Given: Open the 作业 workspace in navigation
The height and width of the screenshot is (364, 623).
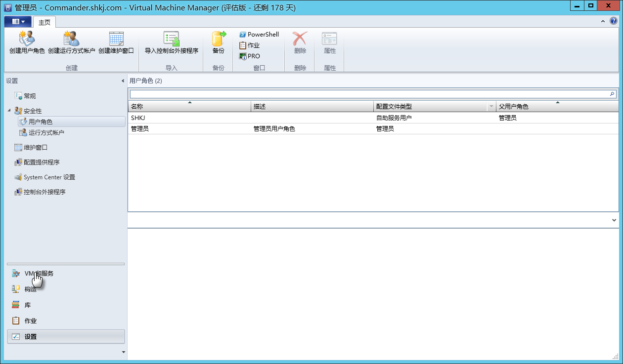Looking at the screenshot, I should 66,321.
